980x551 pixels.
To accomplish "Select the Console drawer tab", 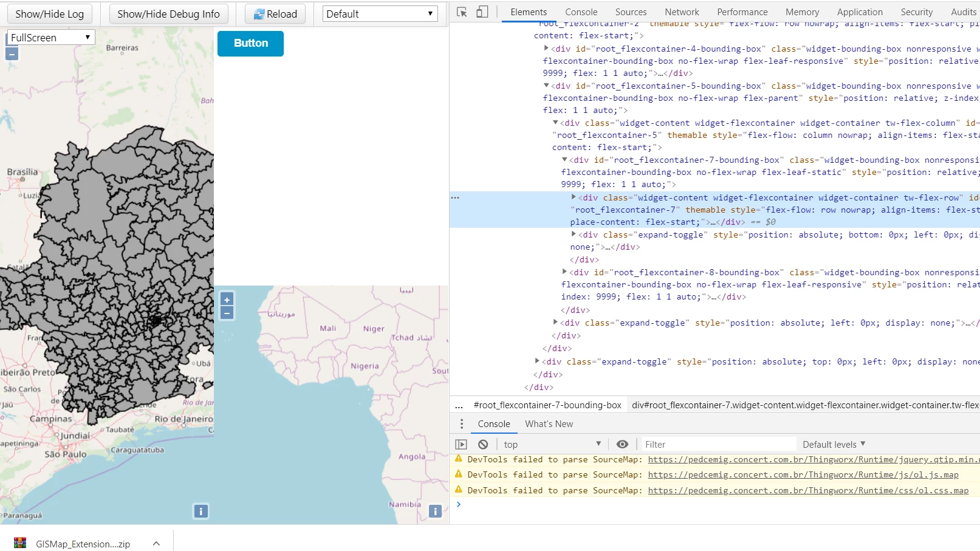I will click(x=493, y=424).
